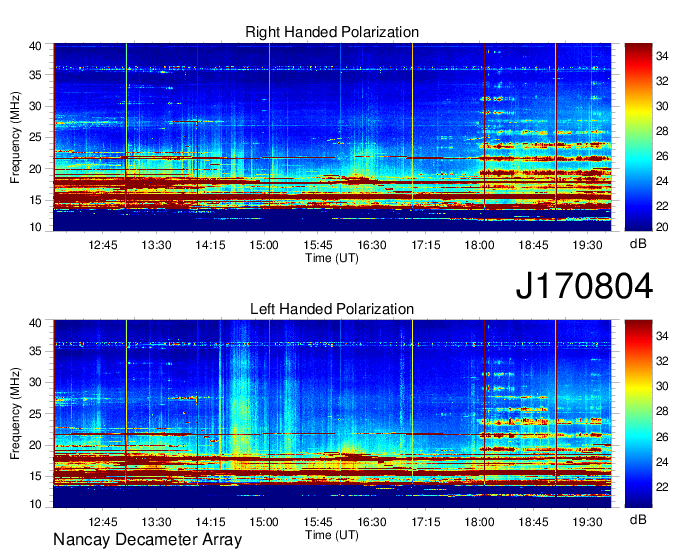Click the 26 value on Right Handed colorbar
The height and width of the screenshot is (552, 680).
662,156
